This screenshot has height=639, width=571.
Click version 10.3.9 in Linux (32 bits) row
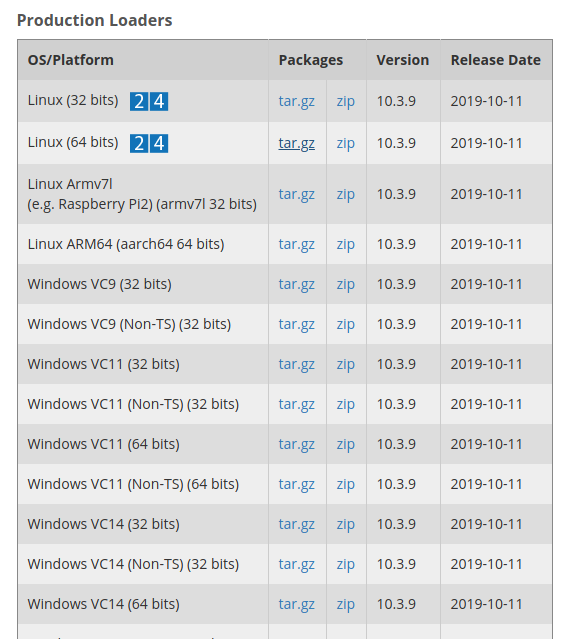pyautogui.click(x=396, y=101)
